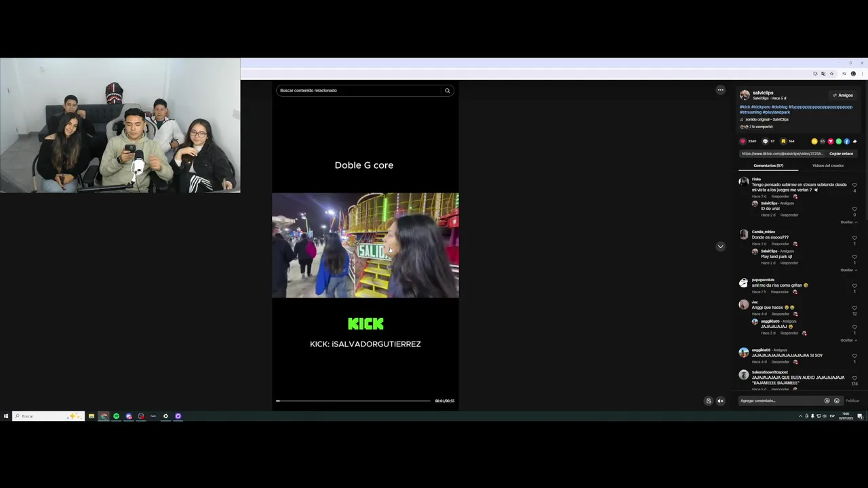Share the video on WhatsApp

839,142
